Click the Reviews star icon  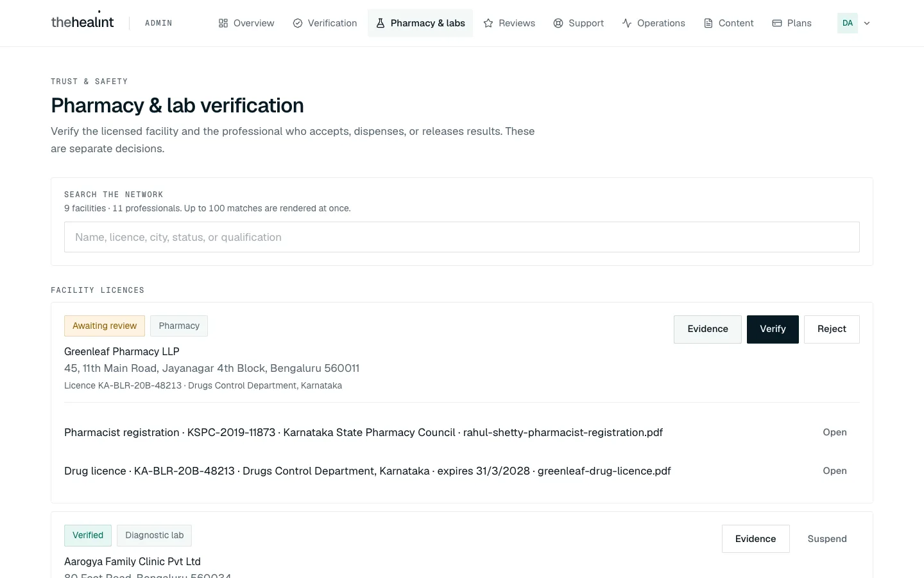click(488, 23)
